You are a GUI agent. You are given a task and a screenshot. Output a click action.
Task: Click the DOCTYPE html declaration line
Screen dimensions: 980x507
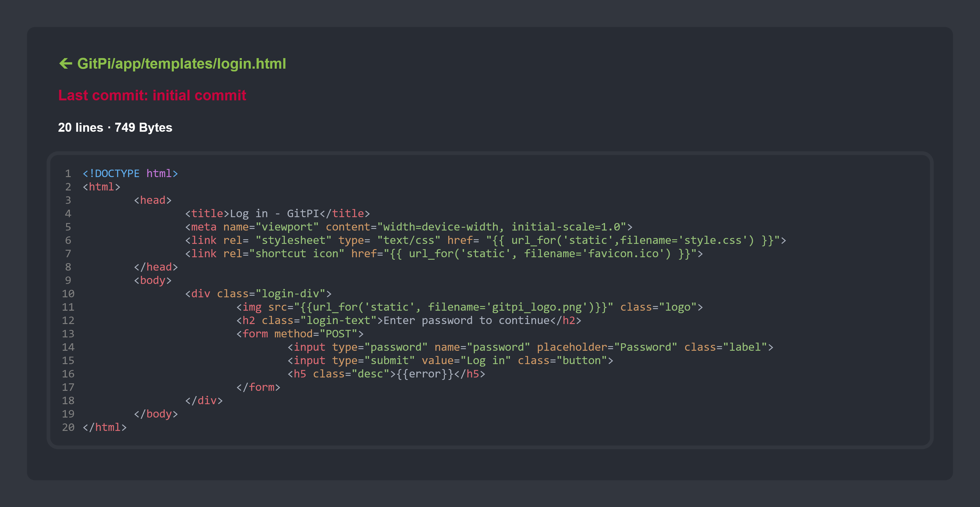tap(130, 174)
